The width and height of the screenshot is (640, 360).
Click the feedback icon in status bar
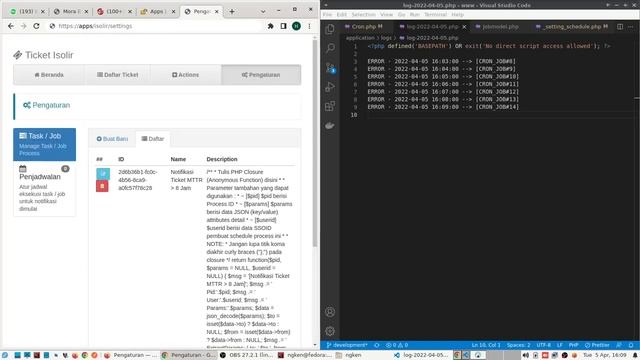(619, 345)
